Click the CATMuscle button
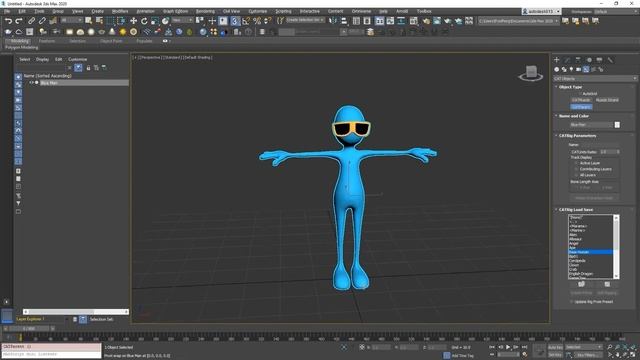Viewport: 640px width, 360px height. [x=581, y=100]
